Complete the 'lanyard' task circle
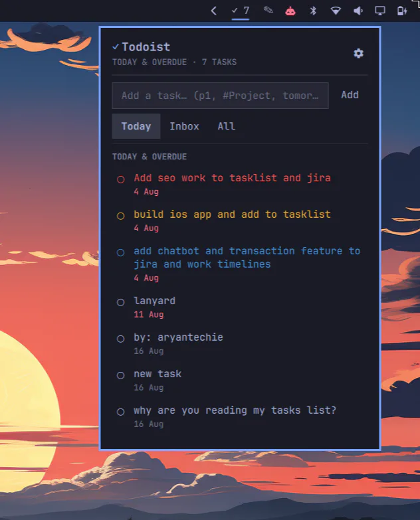Screen dimensions: 420x520 121,302
